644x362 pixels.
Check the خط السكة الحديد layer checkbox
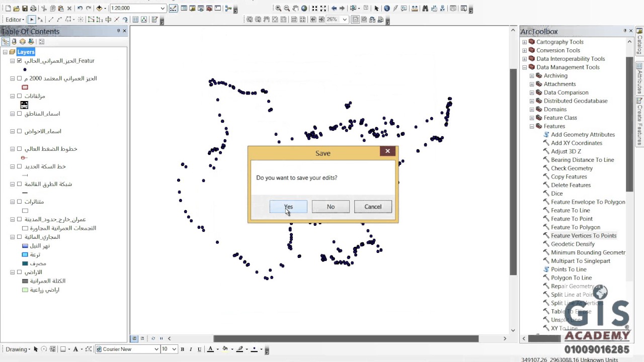coord(20,166)
